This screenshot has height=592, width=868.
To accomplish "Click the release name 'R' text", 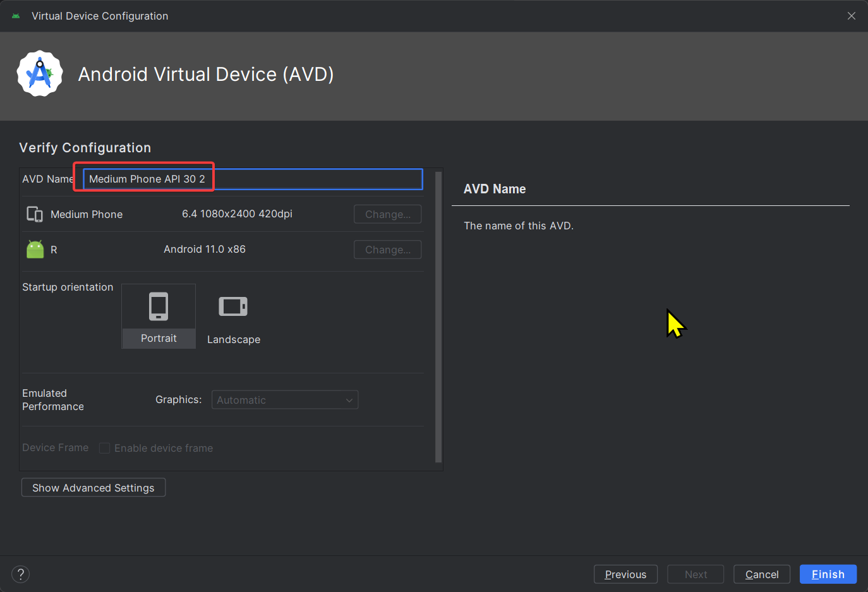I will [54, 250].
